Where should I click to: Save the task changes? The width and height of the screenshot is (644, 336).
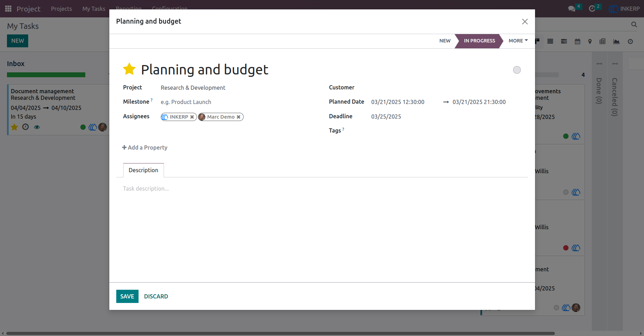click(127, 296)
